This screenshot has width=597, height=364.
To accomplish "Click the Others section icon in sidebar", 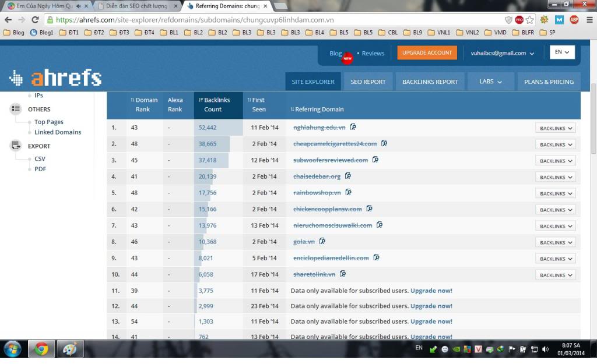I will click(16, 109).
